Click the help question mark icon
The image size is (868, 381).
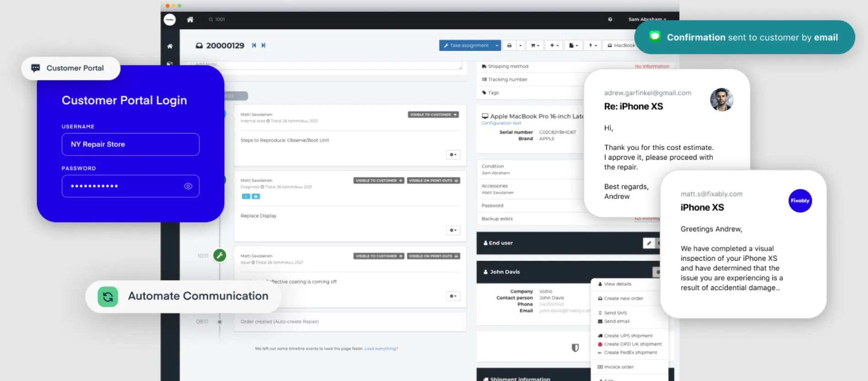[610, 19]
